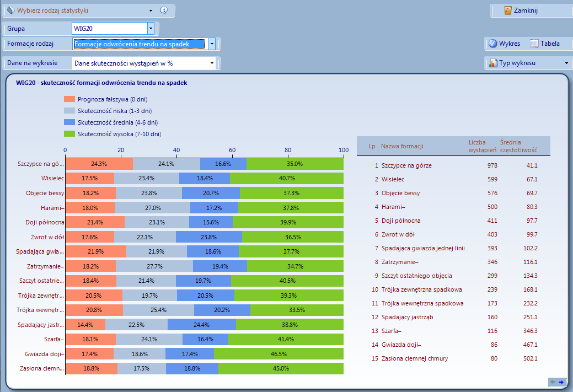Click the Lp column header
This screenshot has width=573, height=392.
coord(372,146)
